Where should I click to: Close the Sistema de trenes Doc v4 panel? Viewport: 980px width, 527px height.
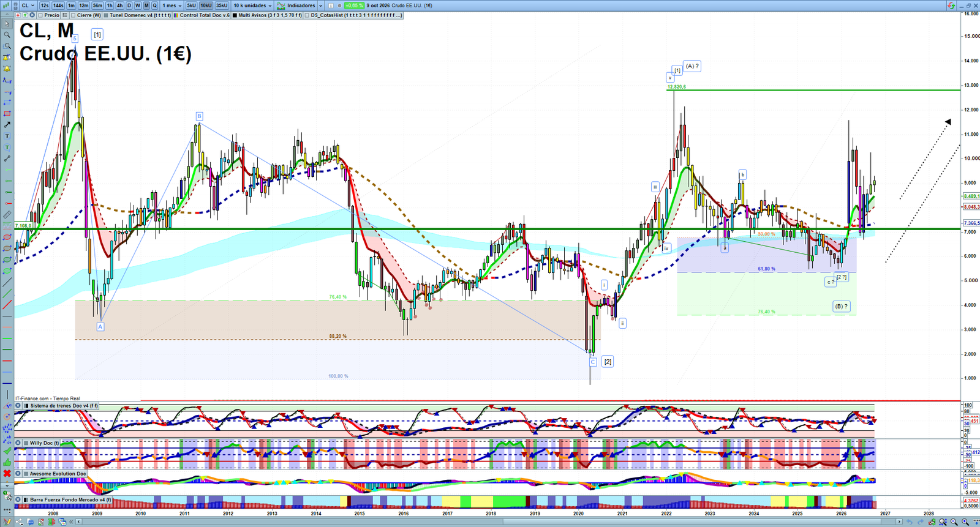[18, 405]
